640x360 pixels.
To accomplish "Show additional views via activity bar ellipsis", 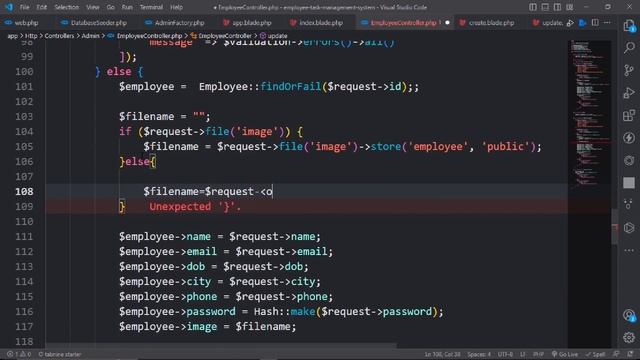I will 629,250.
